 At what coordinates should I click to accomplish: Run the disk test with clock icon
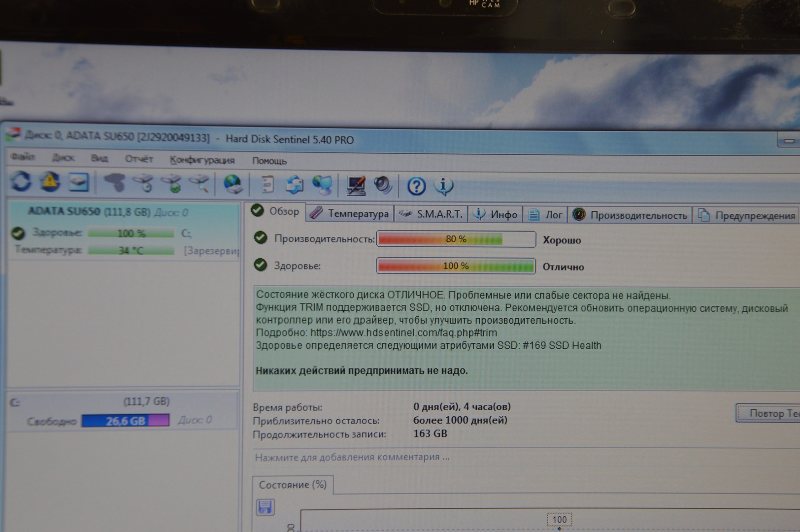(x=144, y=183)
